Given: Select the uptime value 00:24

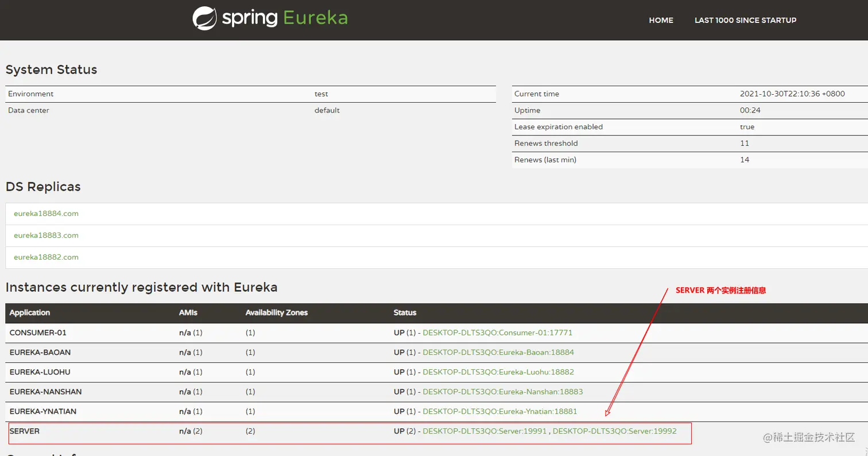Looking at the screenshot, I should click(750, 110).
